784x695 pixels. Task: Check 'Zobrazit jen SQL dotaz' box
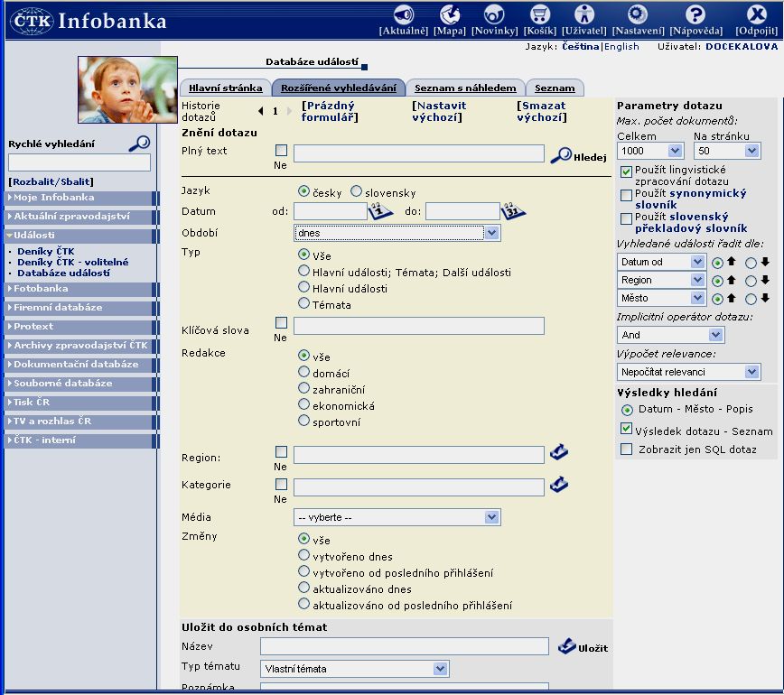pos(626,449)
